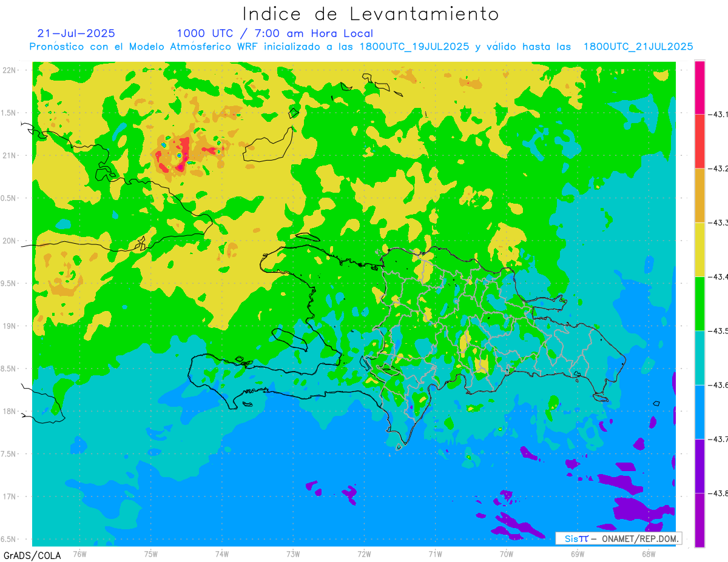This screenshot has height=562, width=728.
Task: Select the yellow swatch between -43.3 and -43.4
Action: tap(699, 249)
